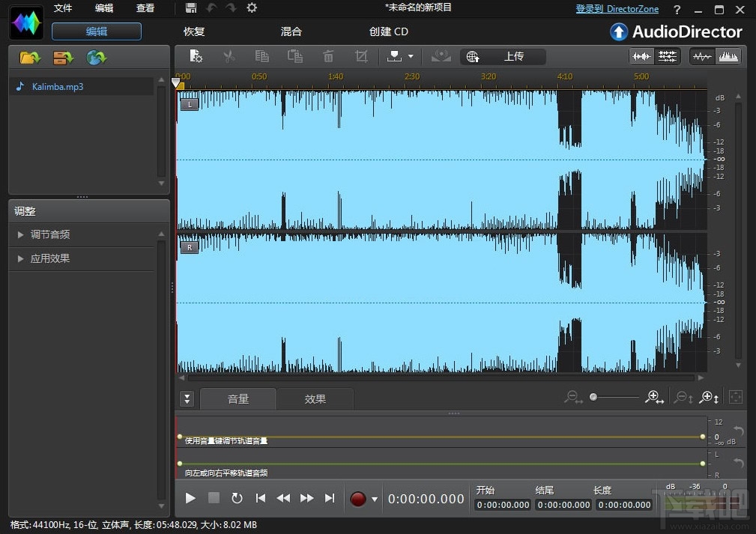
Task: Switch to the 效果 tab
Action: [315, 399]
